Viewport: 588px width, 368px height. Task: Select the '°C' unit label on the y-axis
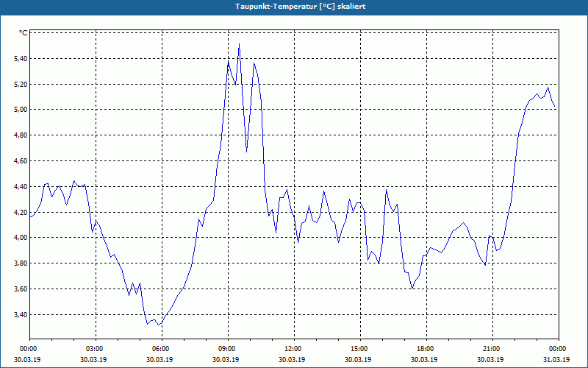tap(24, 33)
